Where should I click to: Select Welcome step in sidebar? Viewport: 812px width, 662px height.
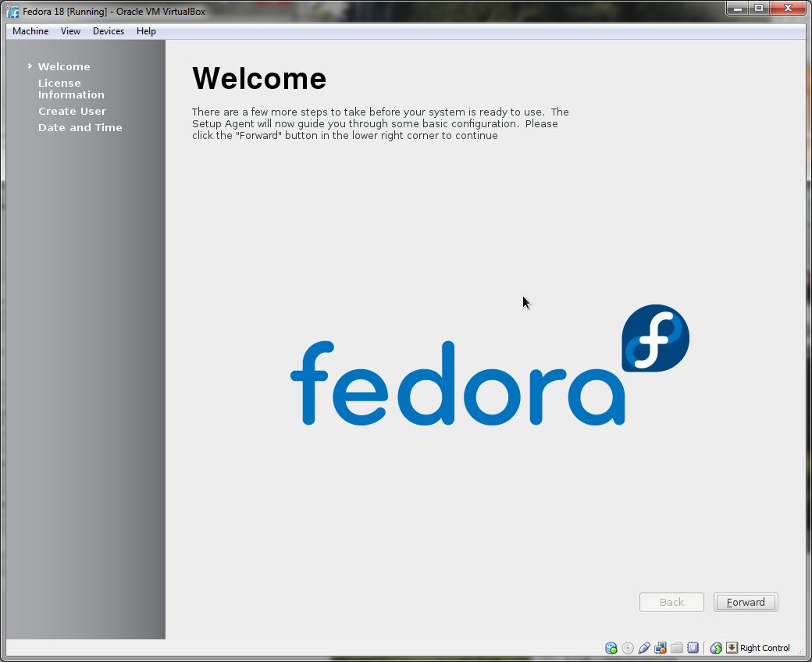(64, 66)
